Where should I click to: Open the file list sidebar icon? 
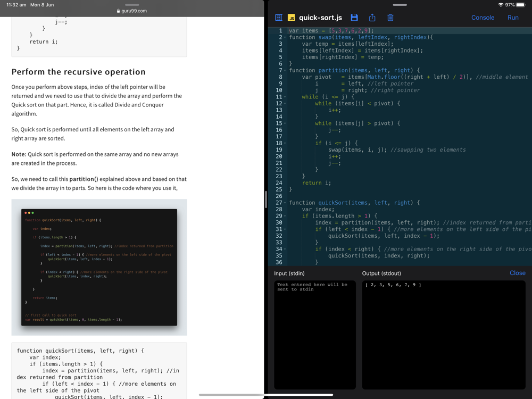tap(278, 18)
